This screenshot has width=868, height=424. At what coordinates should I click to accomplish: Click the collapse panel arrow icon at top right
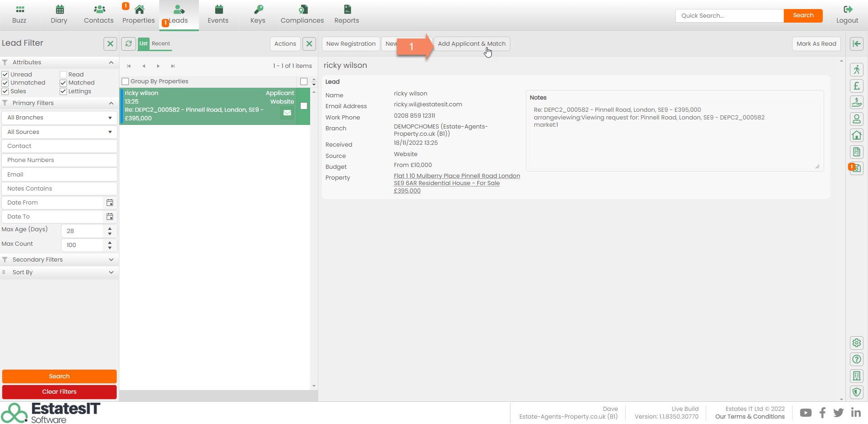click(856, 43)
